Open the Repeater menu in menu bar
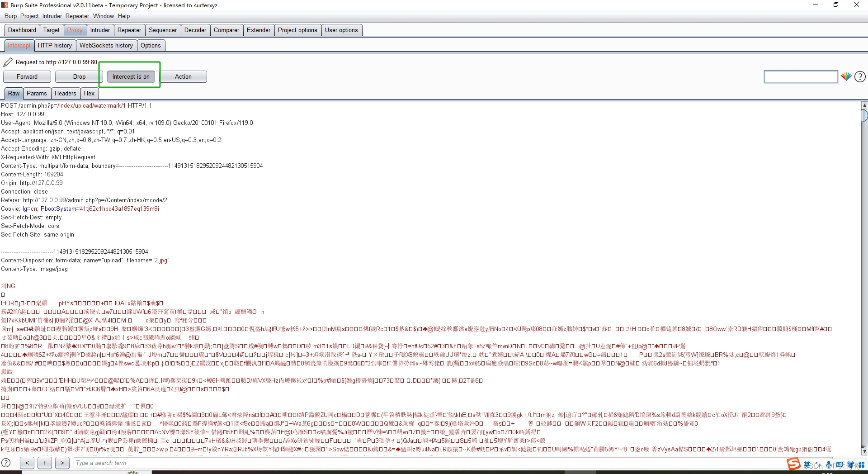 coord(77,16)
